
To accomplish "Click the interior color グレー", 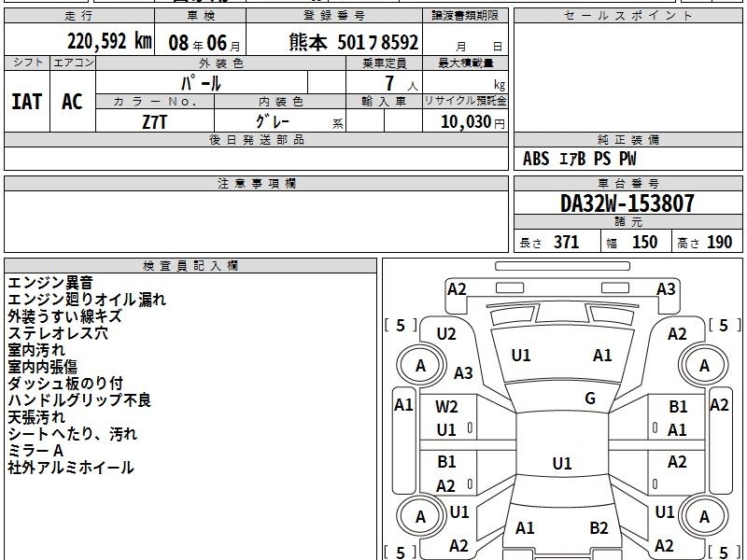I will coord(273,121).
